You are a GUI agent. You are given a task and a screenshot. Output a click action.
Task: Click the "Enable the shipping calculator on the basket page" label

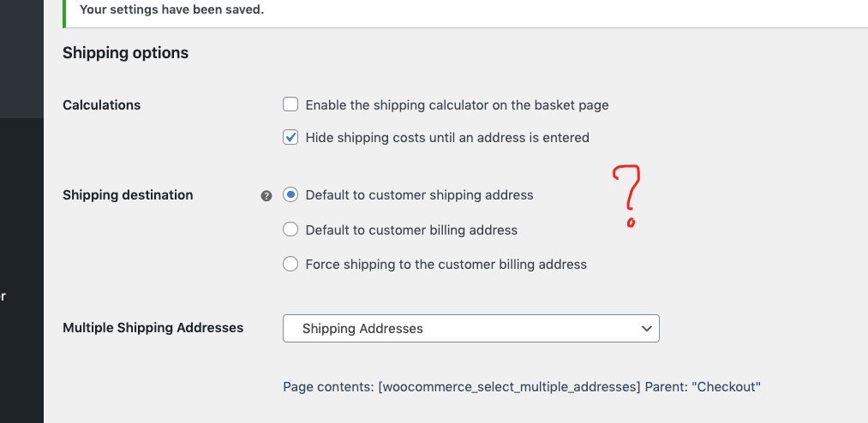[457, 105]
